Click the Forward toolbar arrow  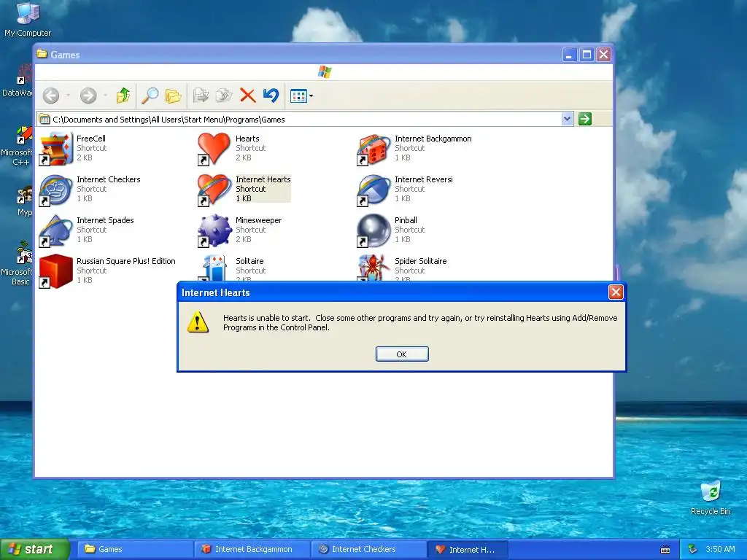88,96
